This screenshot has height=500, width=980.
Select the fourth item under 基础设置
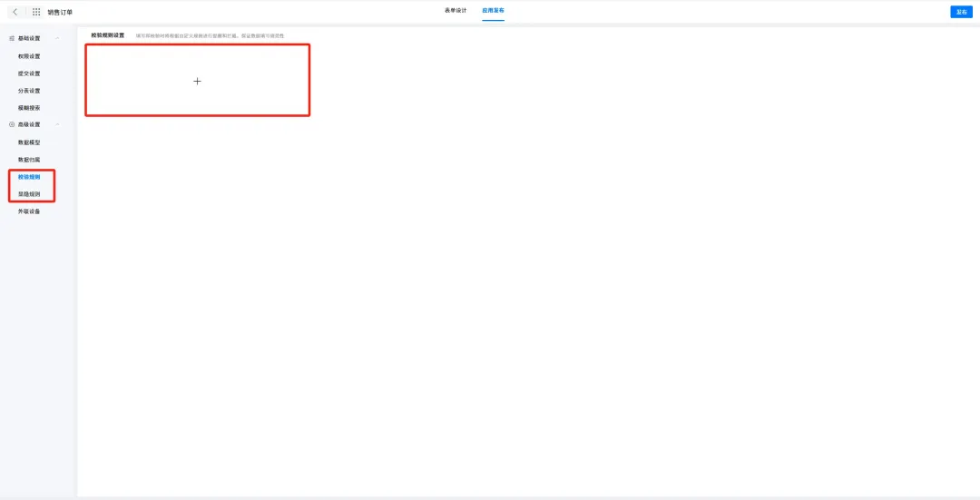point(29,107)
